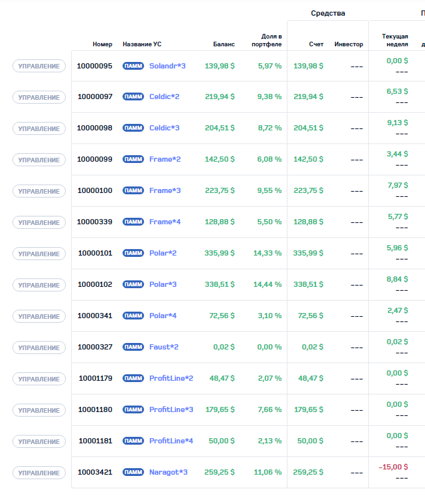
Task: Select the ПАММ badge for Faust*2
Action: 133,347
